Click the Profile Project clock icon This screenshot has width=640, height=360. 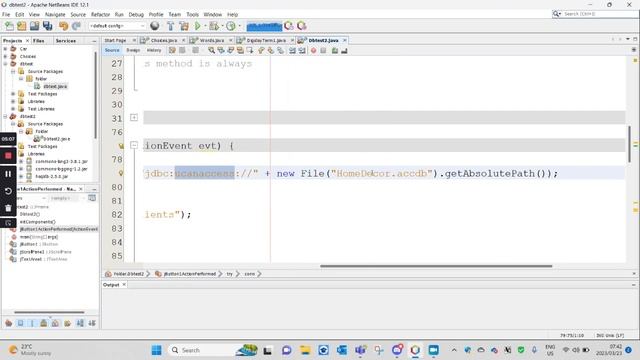231,26
